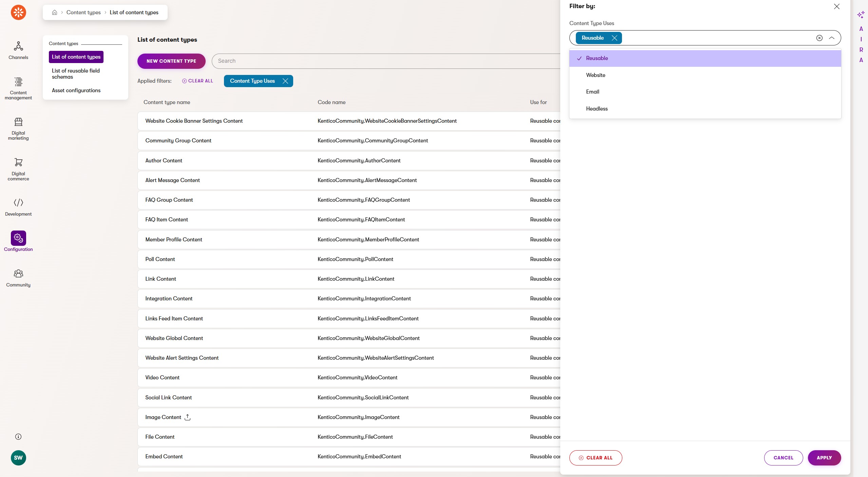Open the Channels section in the sidebar
Image resolution: width=868 pixels, height=477 pixels.
[18, 51]
